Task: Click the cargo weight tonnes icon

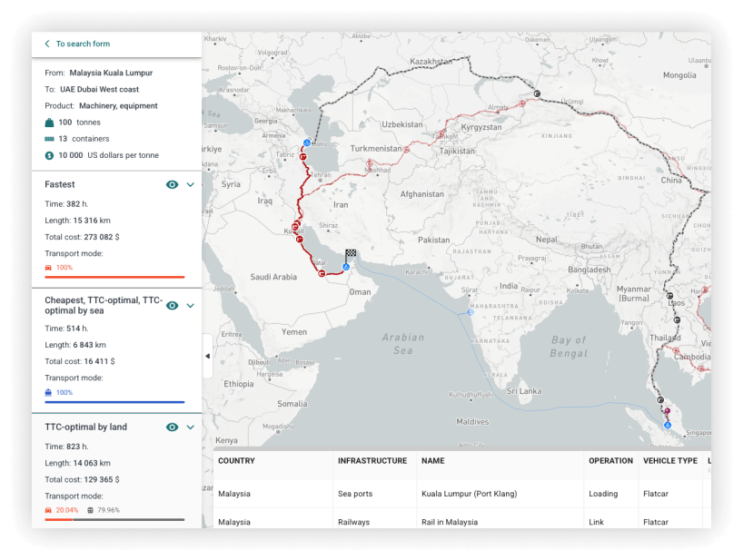Action: point(47,122)
